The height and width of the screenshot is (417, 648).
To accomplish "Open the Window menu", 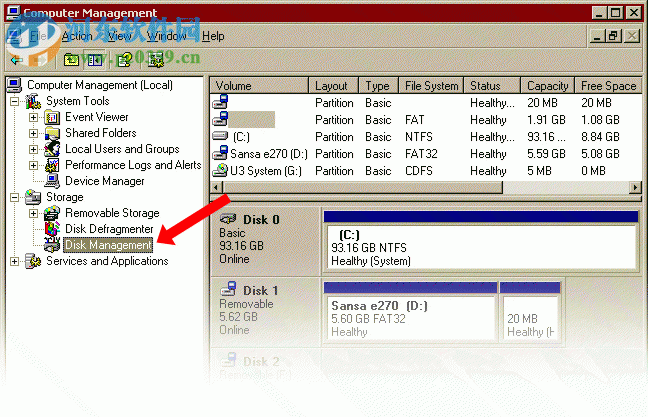I will click(167, 36).
